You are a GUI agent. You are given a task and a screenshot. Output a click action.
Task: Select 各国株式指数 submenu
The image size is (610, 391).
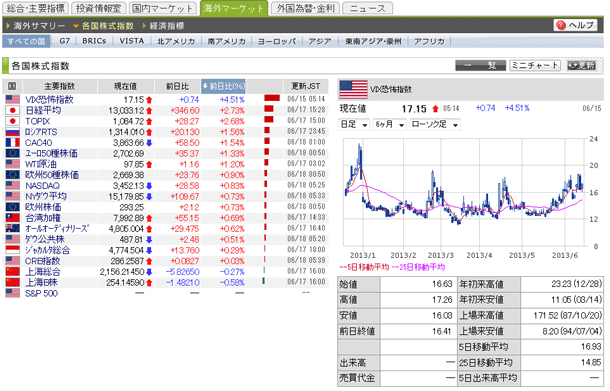[x=107, y=26]
